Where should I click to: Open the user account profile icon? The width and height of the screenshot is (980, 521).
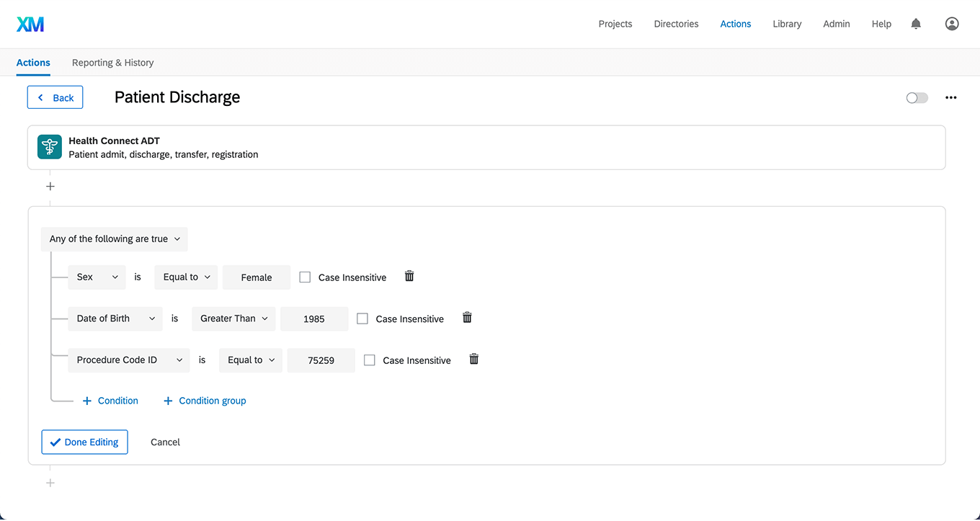coord(952,24)
